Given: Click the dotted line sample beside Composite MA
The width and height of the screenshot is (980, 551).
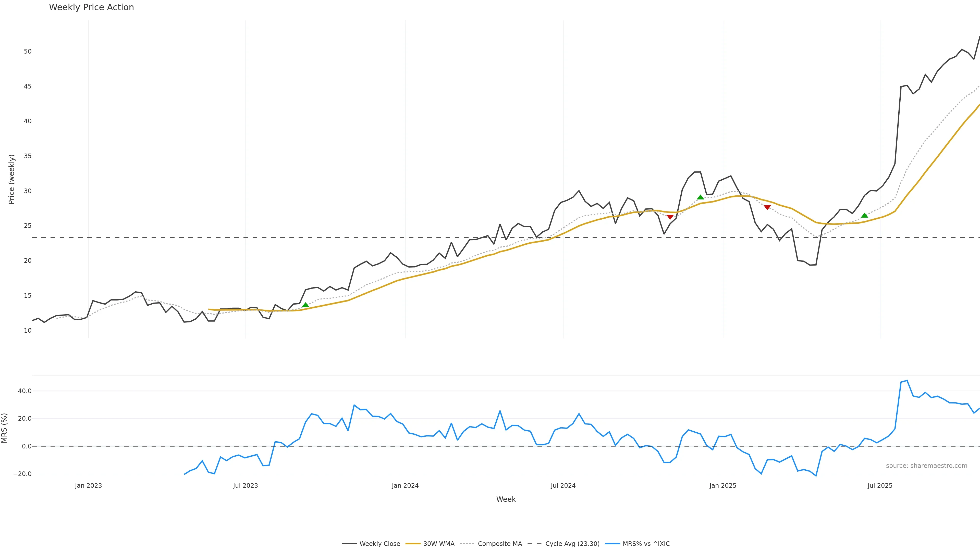Looking at the screenshot, I should tap(467, 544).
